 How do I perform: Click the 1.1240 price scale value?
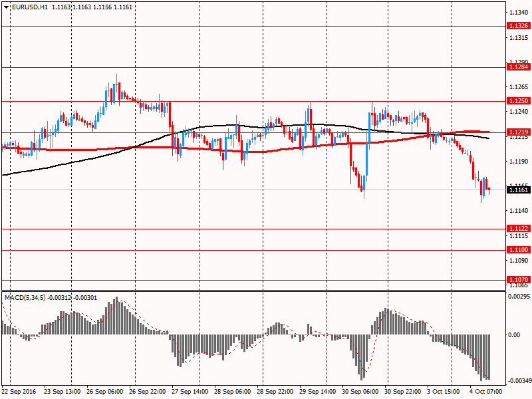(x=519, y=112)
